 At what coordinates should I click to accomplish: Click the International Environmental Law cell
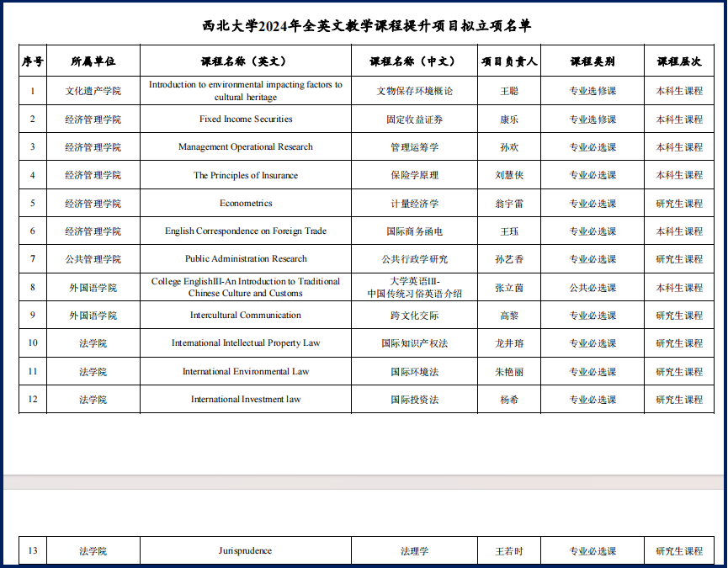[245, 372]
